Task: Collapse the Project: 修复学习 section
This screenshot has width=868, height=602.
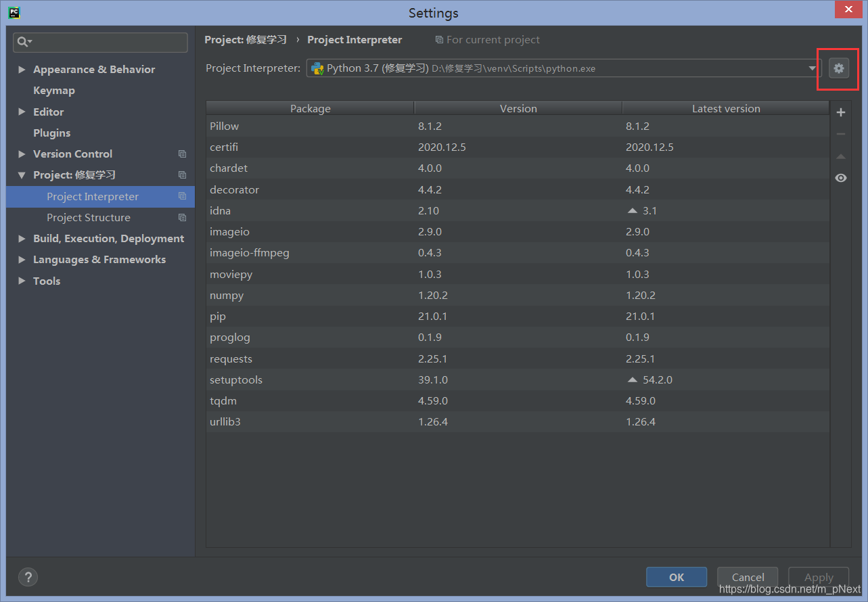Action: 22,175
